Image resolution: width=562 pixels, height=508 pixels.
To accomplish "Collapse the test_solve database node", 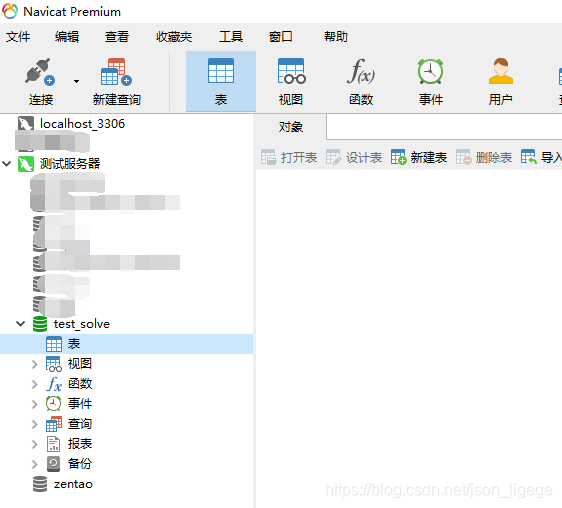I will (x=20, y=324).
